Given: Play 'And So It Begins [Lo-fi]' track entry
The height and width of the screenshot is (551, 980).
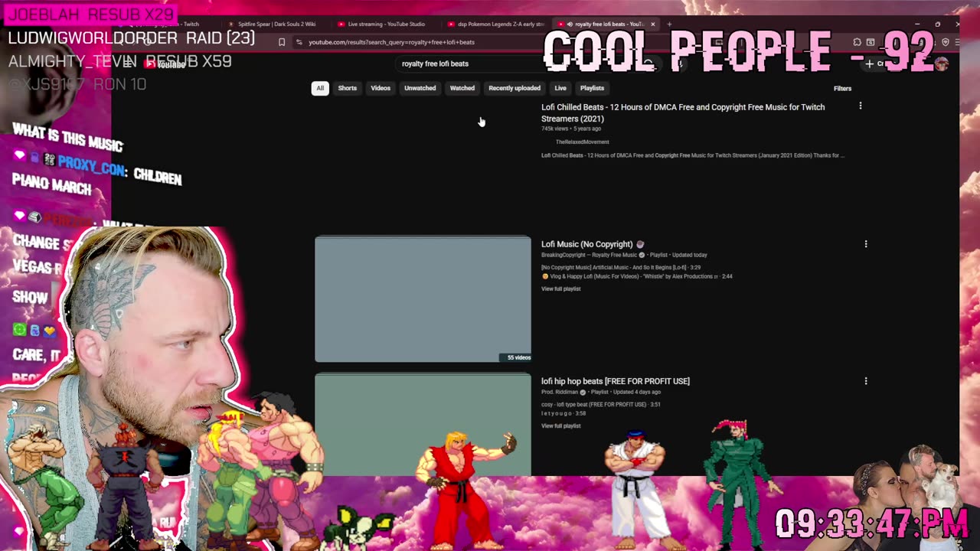Looking at the screenshot, I should (621, 267).
